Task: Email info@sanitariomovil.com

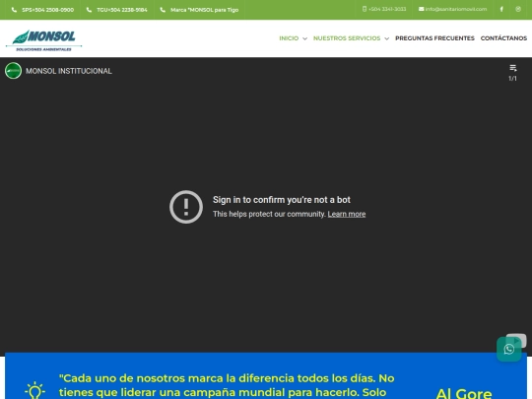Action: click(x=456, y=9)
